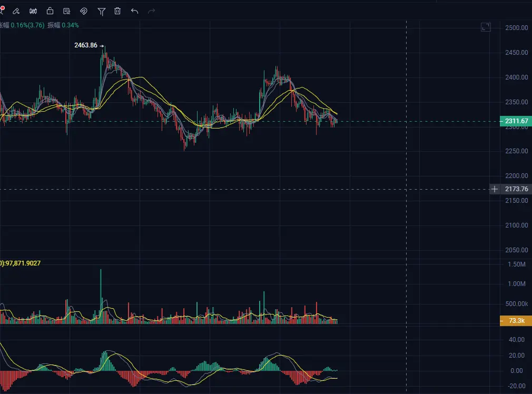Open the filter funnel tool
The image size is (532, 394).
point(101,12)
